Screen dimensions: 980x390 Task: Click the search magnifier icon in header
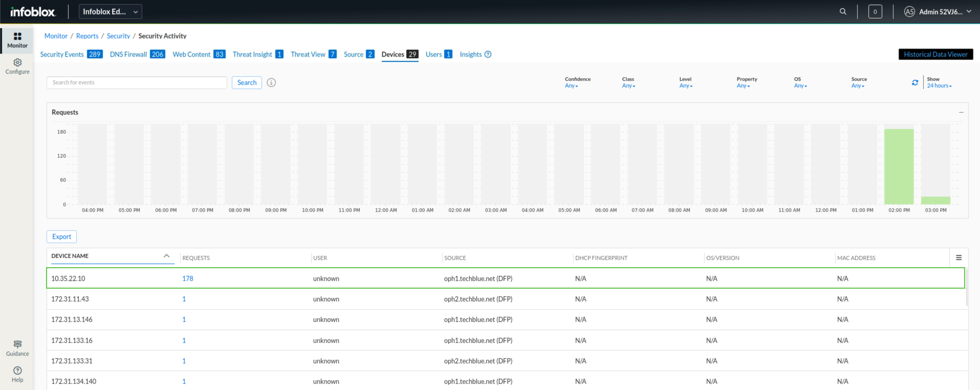point(843,12)
